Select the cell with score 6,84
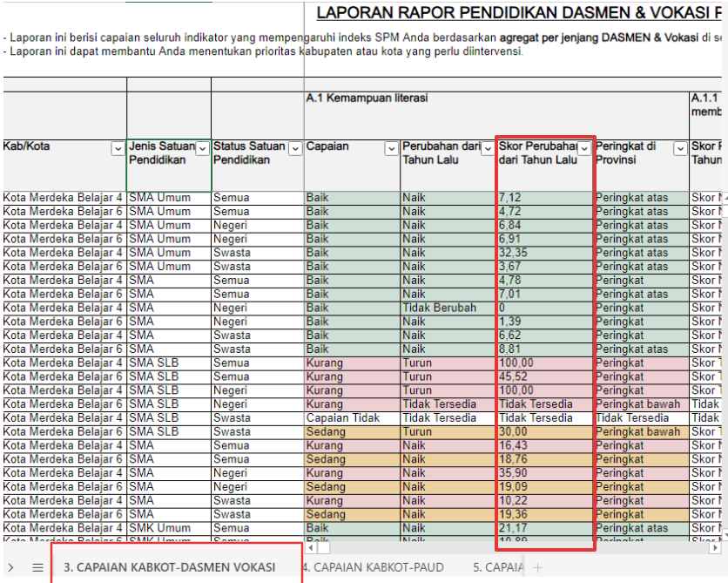Image resolution: width=728 pixels, height=583 pixels. point(545,226)
